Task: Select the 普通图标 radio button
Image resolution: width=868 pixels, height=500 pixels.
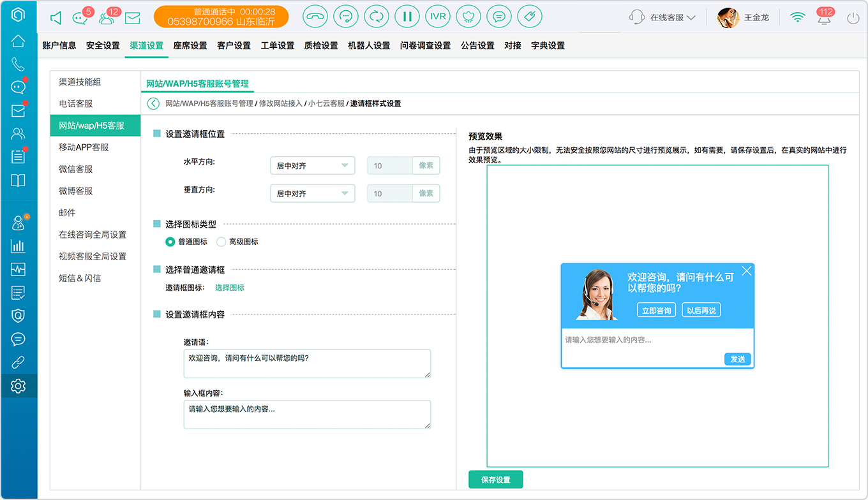Action: pos(170,242)
